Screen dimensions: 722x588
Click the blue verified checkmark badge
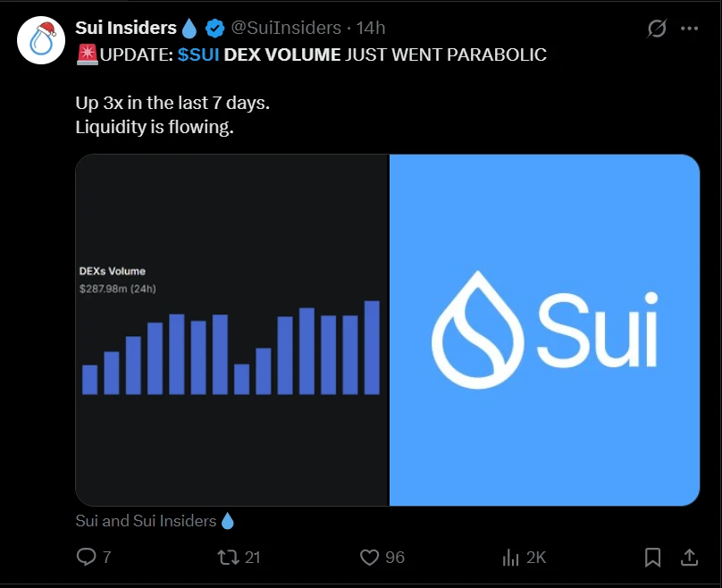click(x=214, y=28)
